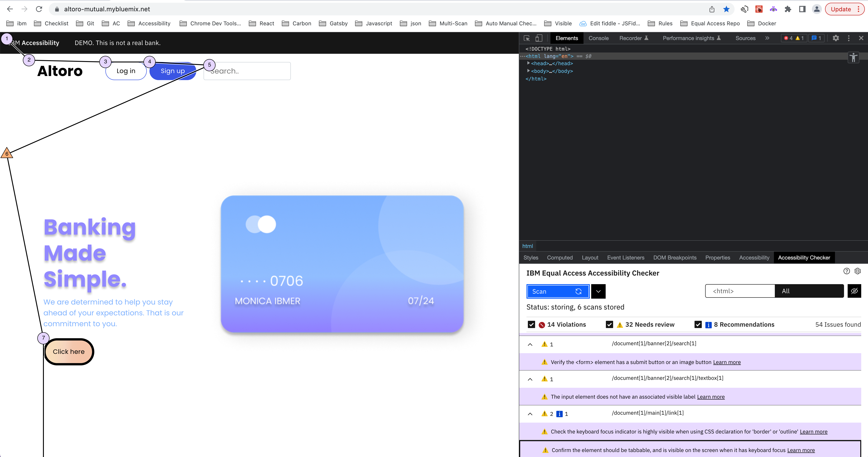868x457 pixels.
Task: Open Learn more link for visible label issue
Action: [711, 397]
